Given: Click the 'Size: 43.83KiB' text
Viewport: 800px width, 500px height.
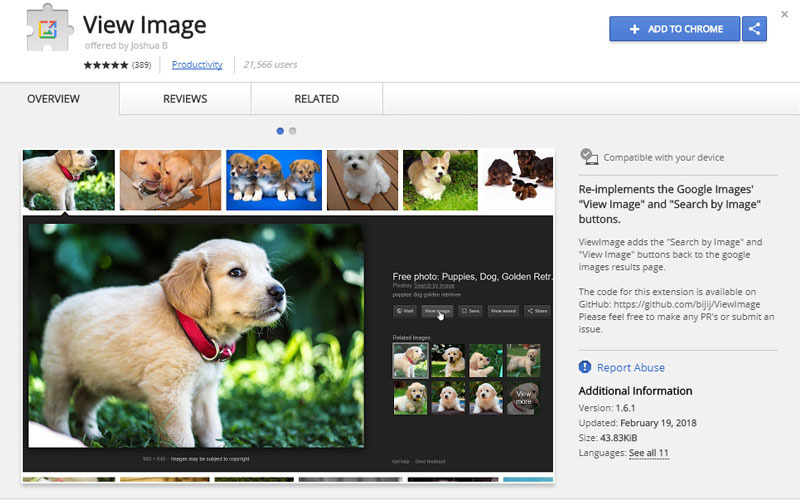Looking at the screenshot, I should (608, 438).
